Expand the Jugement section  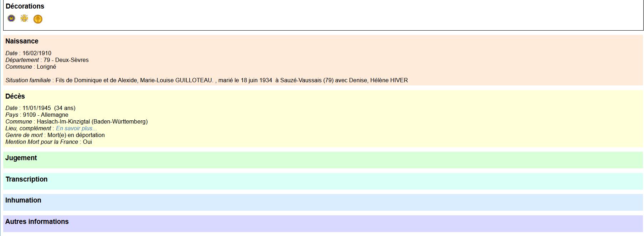click(21, 158)
